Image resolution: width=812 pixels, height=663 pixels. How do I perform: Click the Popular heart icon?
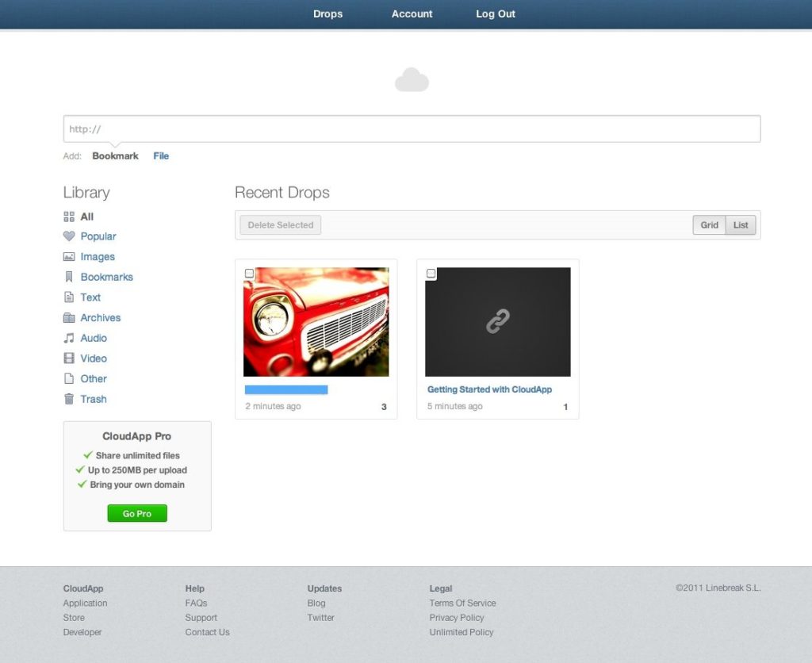[69, 236]
